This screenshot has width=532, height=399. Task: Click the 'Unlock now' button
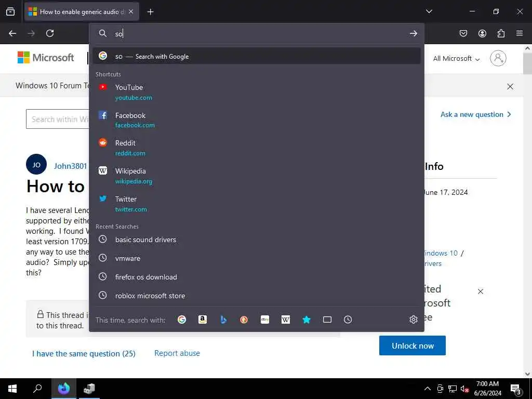[x=412, y=345]
